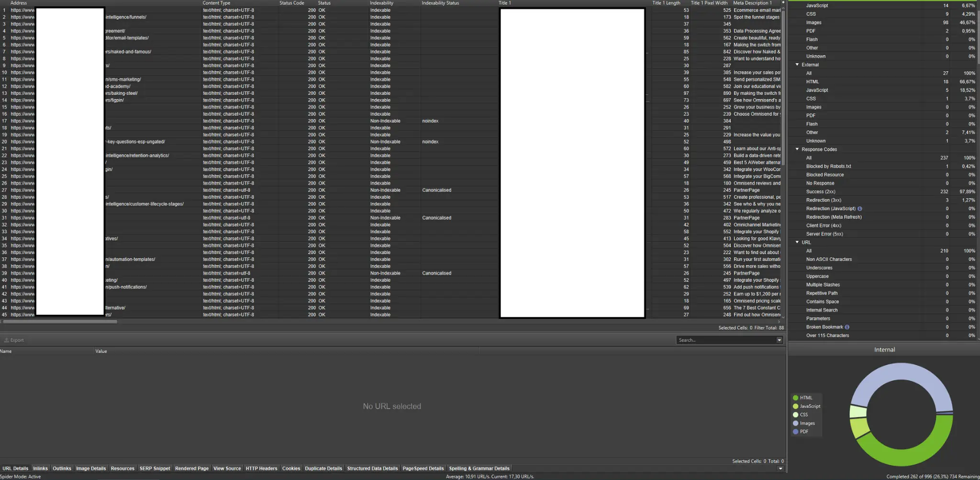
Task: Open the Structured Data Details tab
Action: pos(372,469)
